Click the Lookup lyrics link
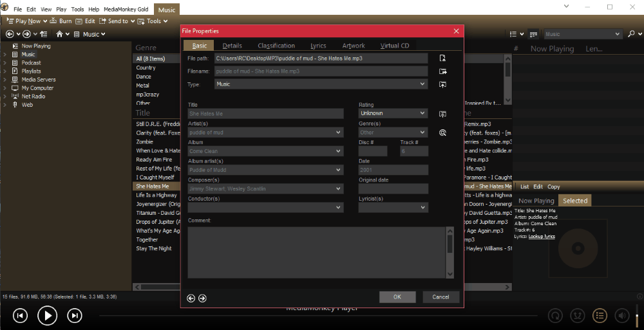 [542, 237]
